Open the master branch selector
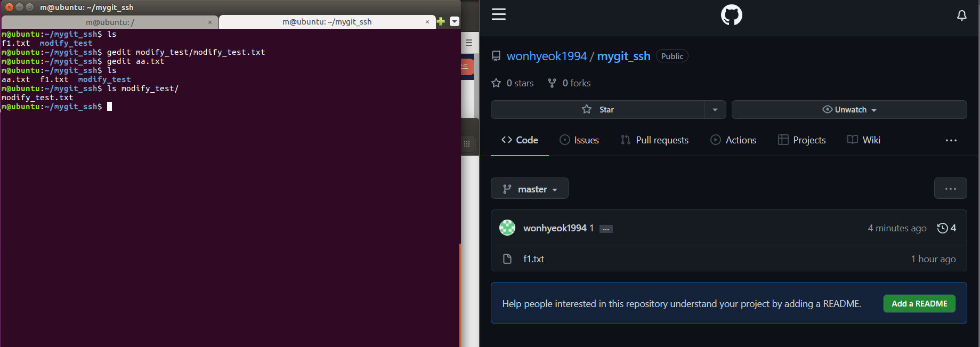Viewport: 980px width, 347px height. coord(530,189)
